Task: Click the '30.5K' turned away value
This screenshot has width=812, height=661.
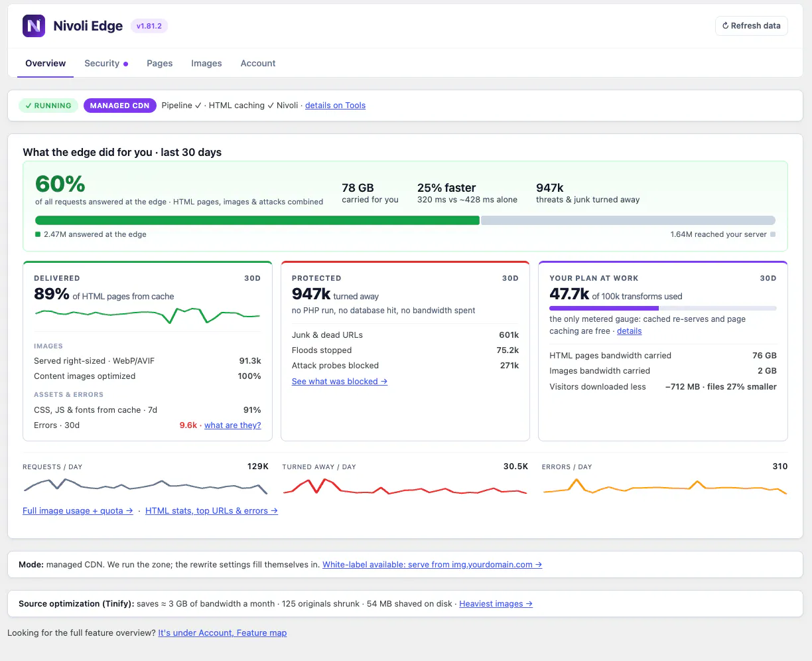Action: coord(515,467)
